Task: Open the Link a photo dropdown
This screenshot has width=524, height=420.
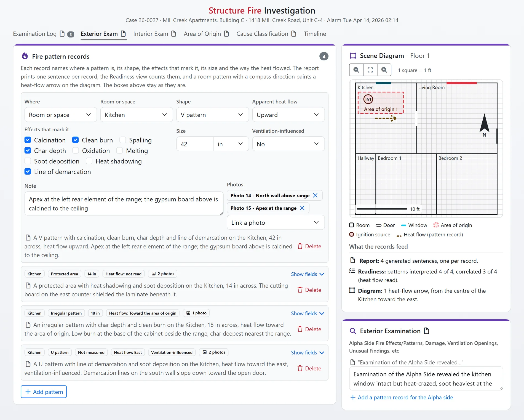Action: click(x=276, y=222)
